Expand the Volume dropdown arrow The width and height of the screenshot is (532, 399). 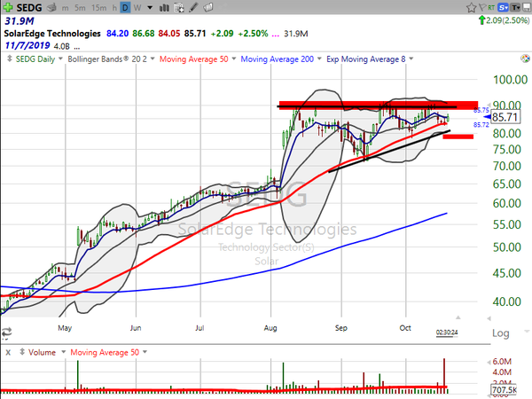point(63,352)
